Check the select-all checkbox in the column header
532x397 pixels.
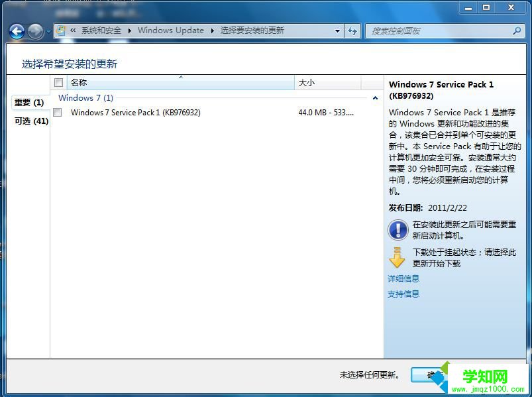[x=58, y=82]
